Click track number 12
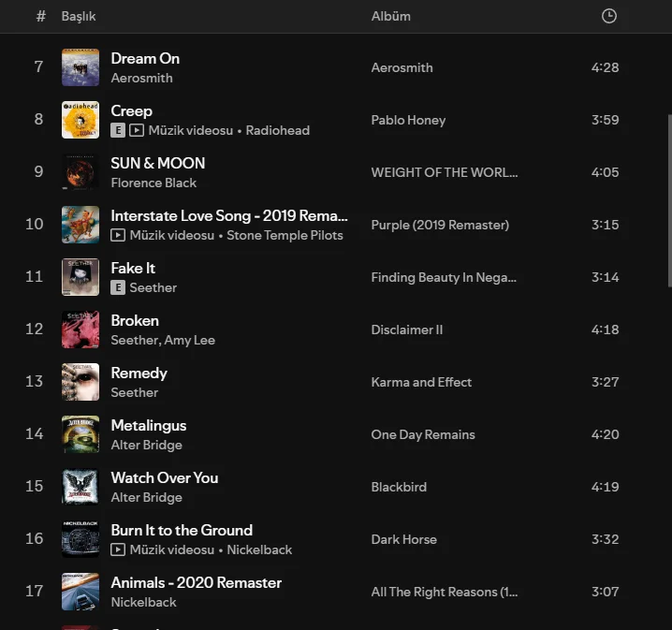672x630 pixels. coord(35,330)
